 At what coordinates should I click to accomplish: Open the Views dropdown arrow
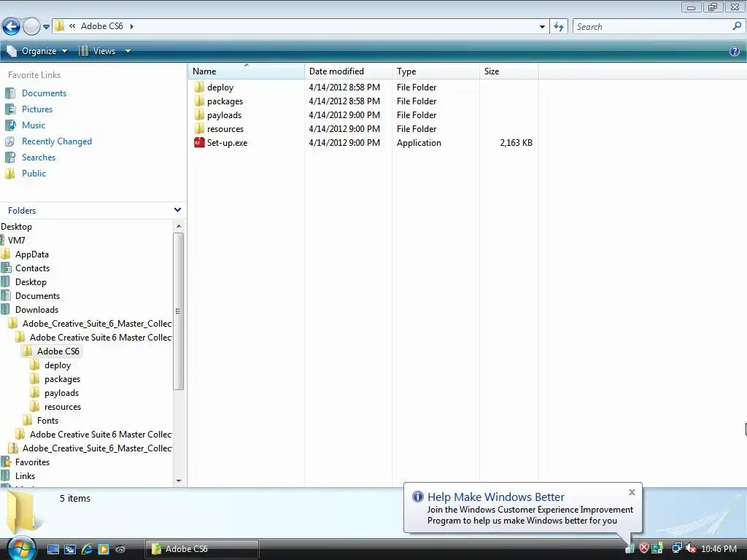[x=128, y=51]
